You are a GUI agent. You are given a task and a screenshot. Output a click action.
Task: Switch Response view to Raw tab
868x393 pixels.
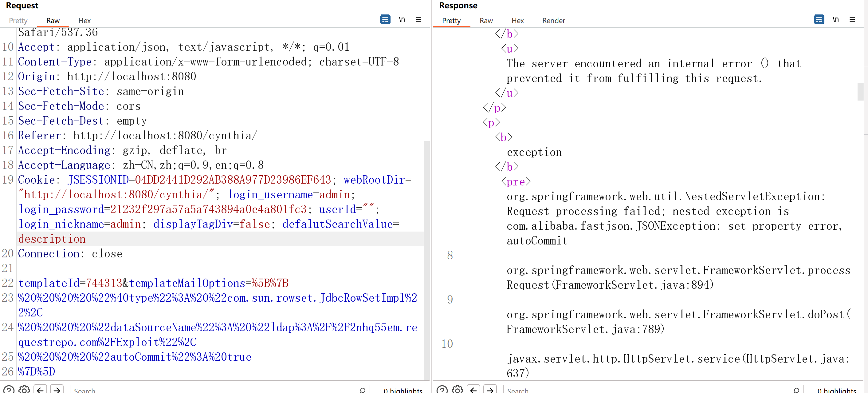pos(486,21)
